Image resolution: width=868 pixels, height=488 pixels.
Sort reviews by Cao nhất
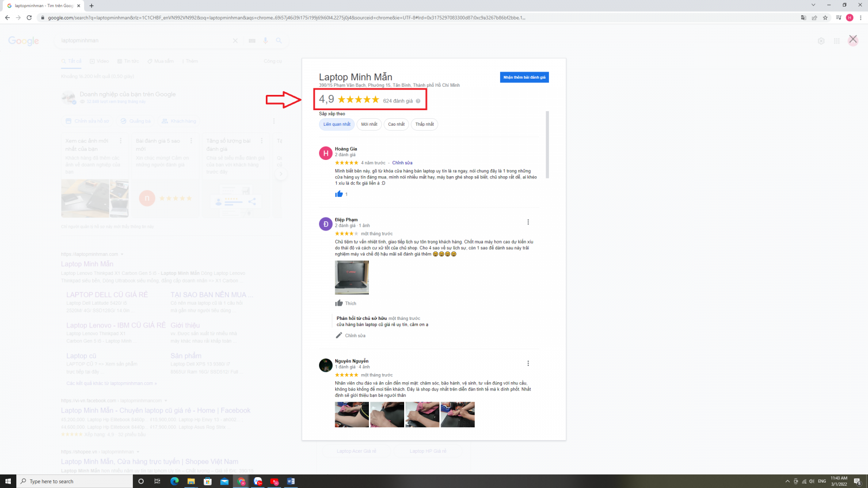[x=396, y=124]
